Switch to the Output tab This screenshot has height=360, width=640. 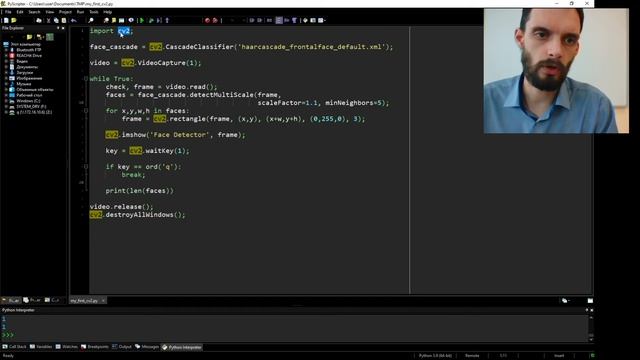[122, 347]
